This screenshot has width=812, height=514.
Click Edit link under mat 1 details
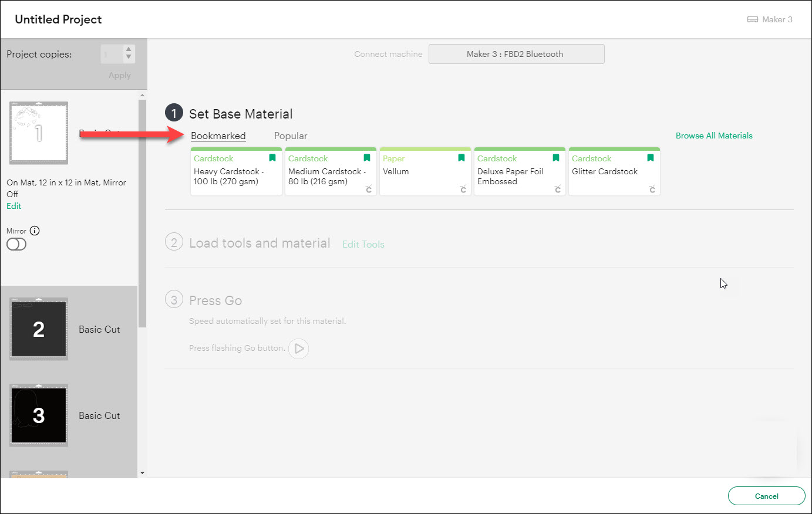(14, 206)
